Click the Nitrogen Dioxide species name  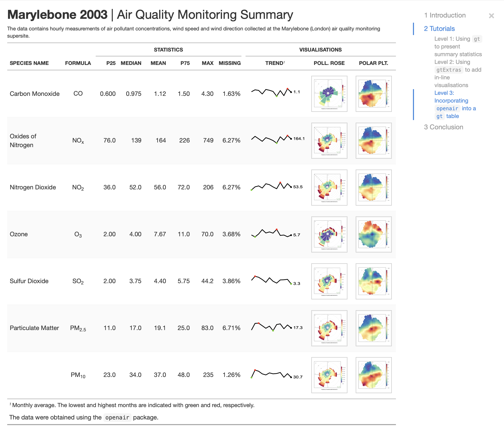[32, 187]
